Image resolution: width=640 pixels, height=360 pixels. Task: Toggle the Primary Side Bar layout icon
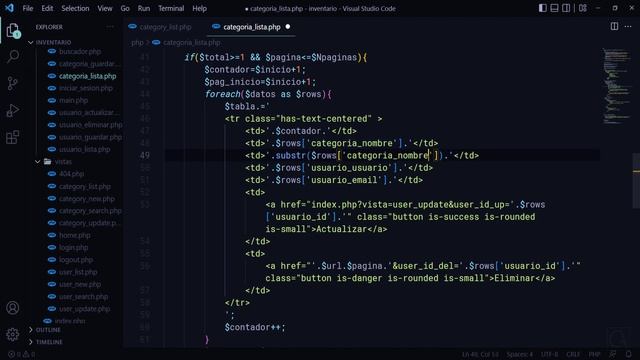click(542, 8)
